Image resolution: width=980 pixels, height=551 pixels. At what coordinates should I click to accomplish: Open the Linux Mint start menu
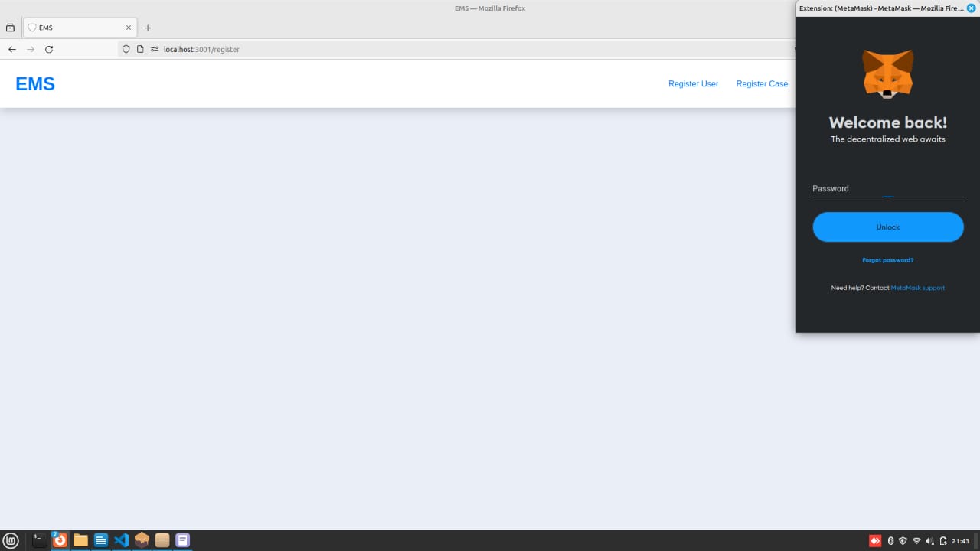[11, 540]
